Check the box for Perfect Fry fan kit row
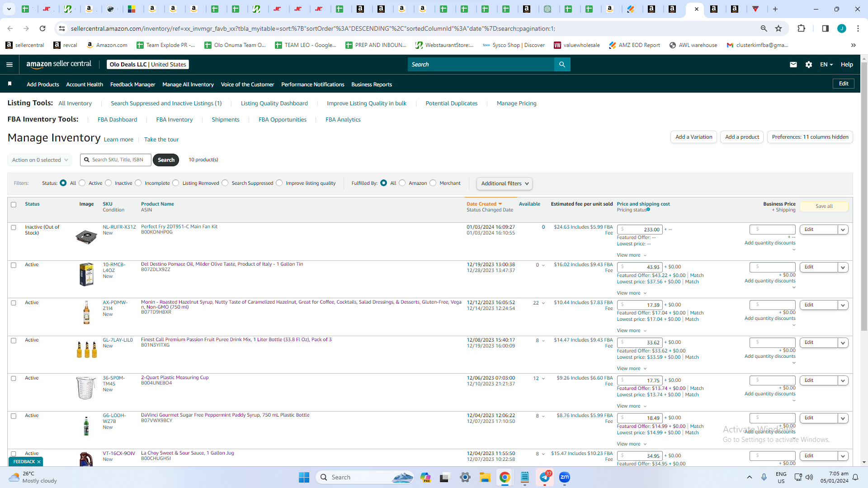868x488 pixels. 14,228
